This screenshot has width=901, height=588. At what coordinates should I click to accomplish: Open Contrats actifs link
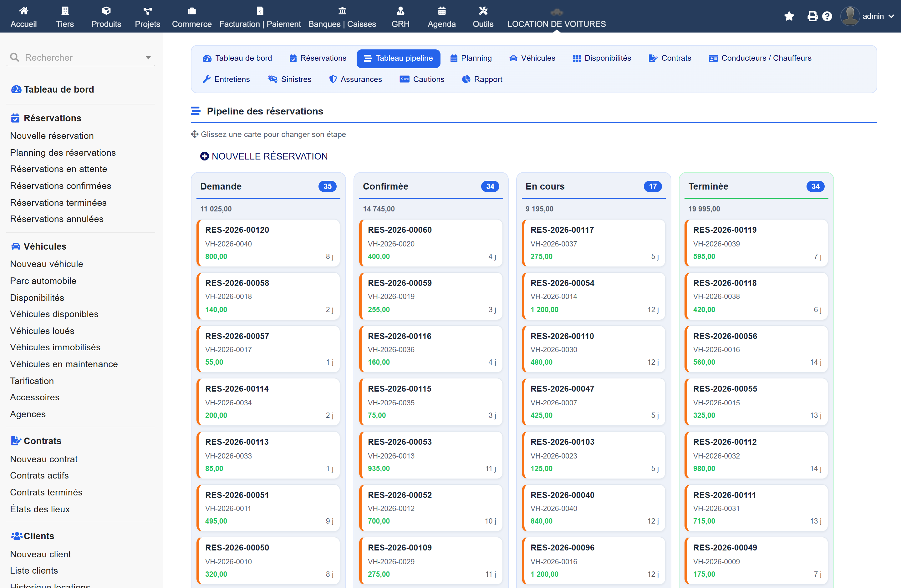[39, 475]
